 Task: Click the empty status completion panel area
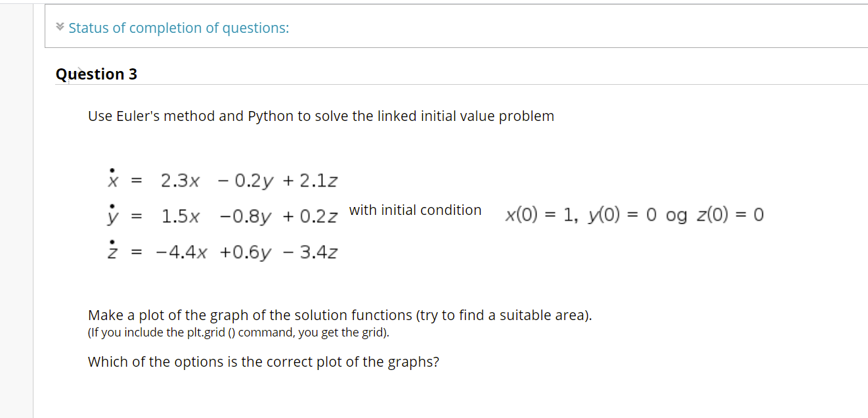point(578,28)
